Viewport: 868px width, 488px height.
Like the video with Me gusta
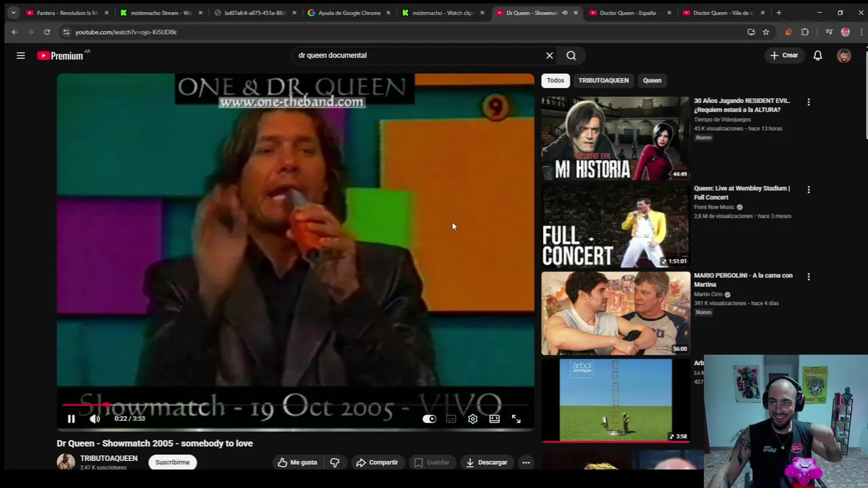tap(298, 462)
